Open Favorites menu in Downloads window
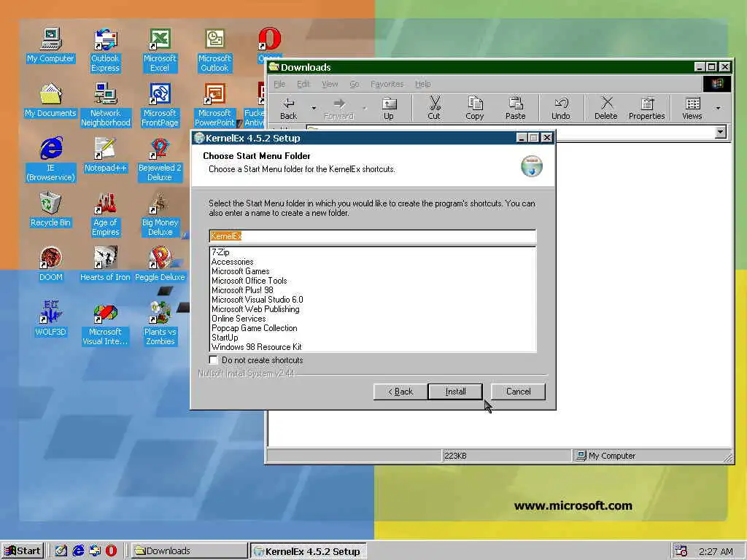 [x=387, y=84]
